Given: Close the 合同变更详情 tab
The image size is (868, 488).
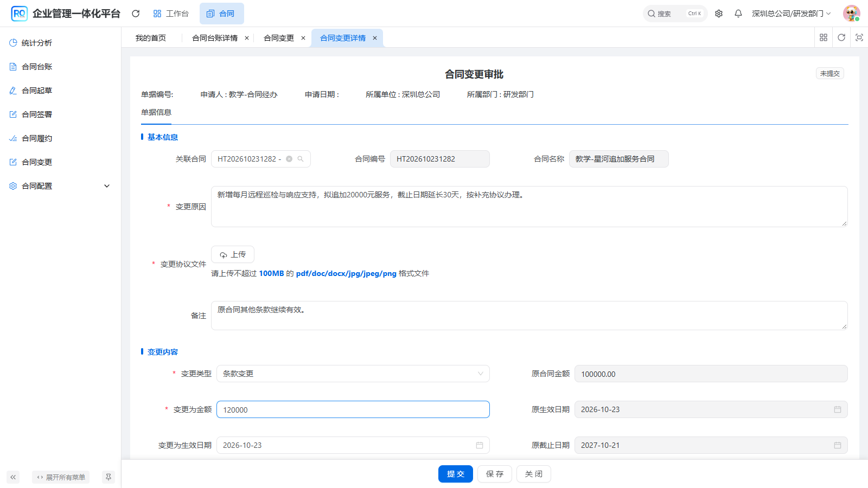Looking at the screenshot, I should 375,38.
